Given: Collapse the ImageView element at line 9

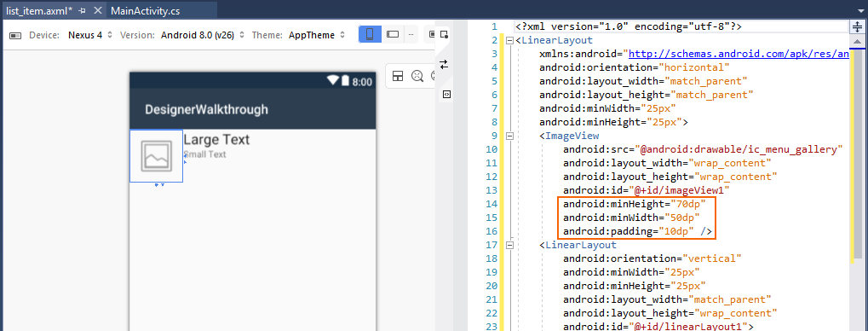Looking at the screenshot, I should [509, 136].
